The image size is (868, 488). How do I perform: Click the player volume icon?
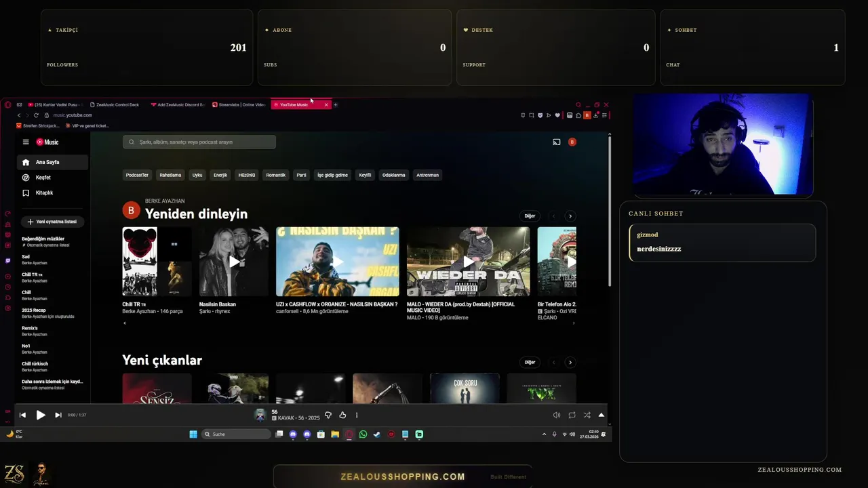tap(557, 415)
